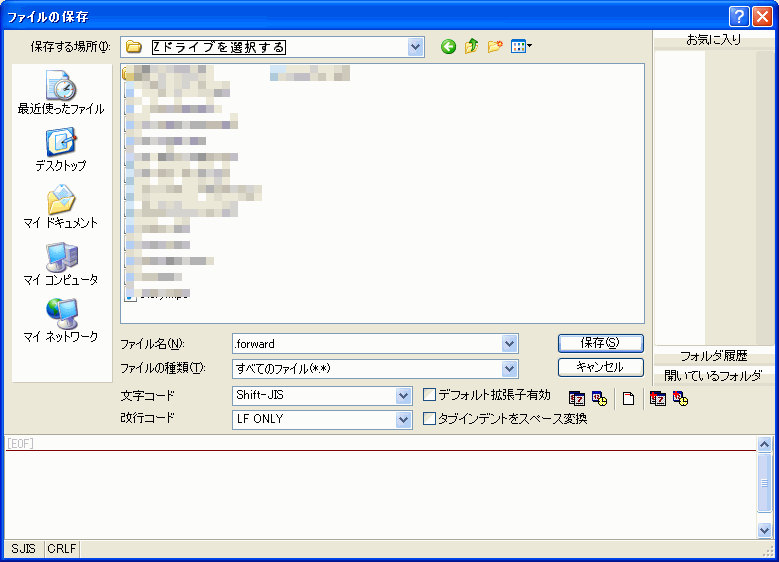Open 最近使ったファイル in places bar
Viewport: 779px width, 562px height.
click(61, 93)
